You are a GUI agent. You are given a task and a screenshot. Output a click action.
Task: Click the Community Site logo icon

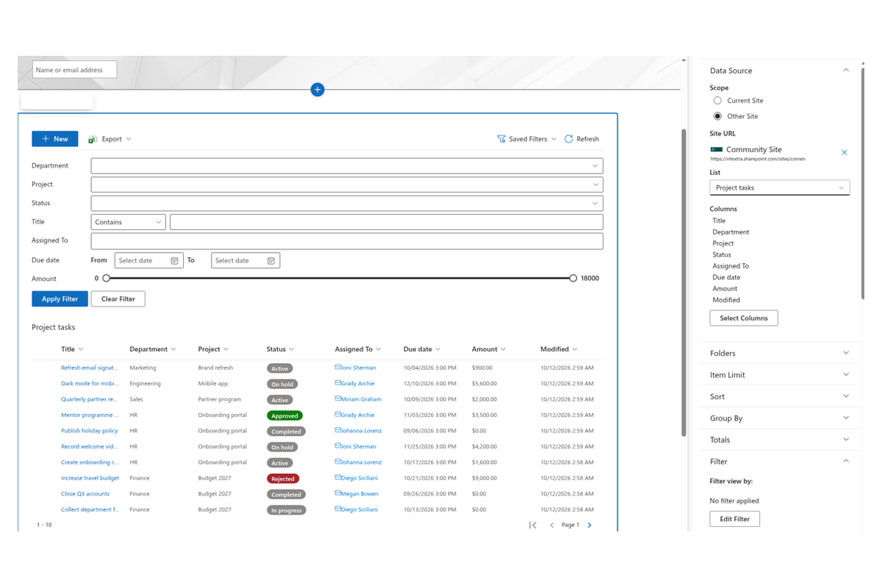(x=716, y=149)
